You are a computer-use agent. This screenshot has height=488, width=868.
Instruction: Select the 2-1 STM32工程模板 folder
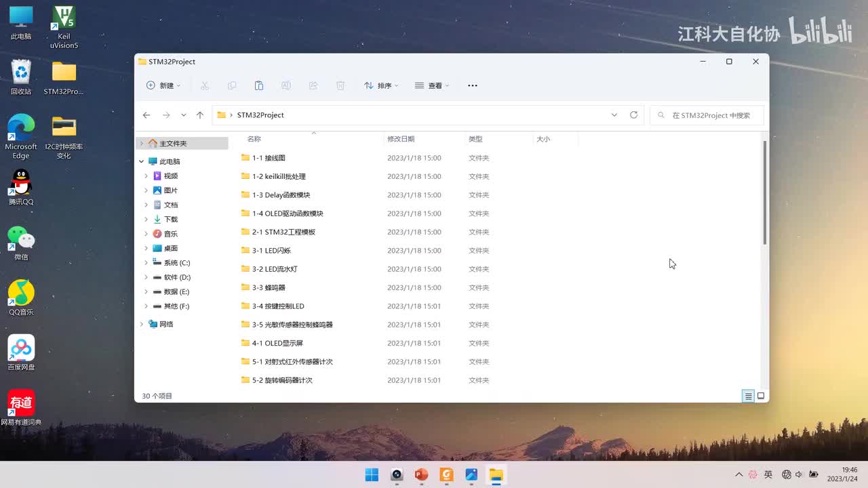coord(278,232)
